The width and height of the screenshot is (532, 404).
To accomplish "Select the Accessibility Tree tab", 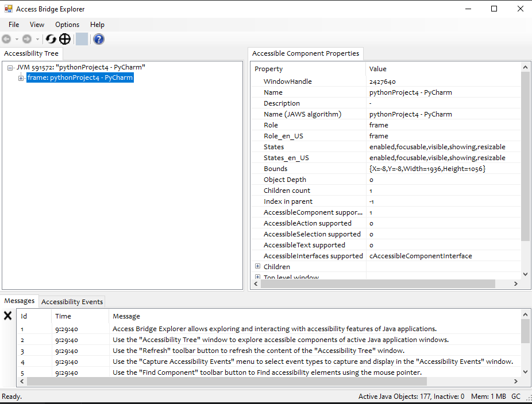I will click(x=31, y=53).
